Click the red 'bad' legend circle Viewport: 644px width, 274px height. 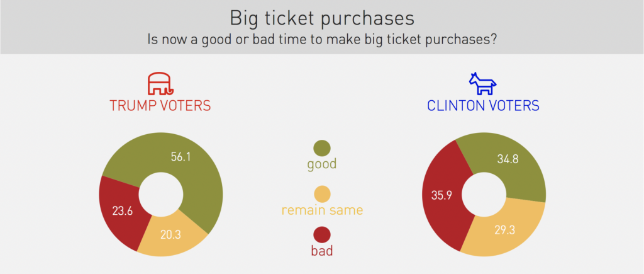pyautogui.click(x=322, y=236)
